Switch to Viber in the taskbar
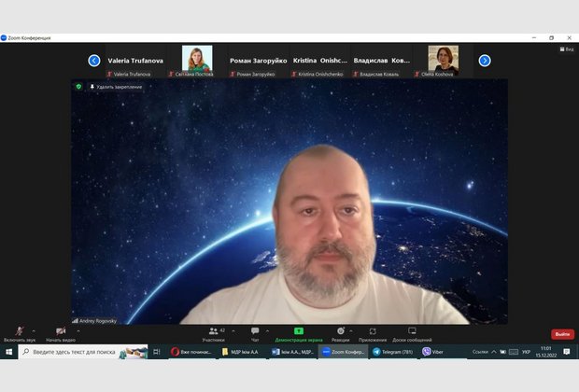This screenshot has height=392, width=579. pos(433,352)
